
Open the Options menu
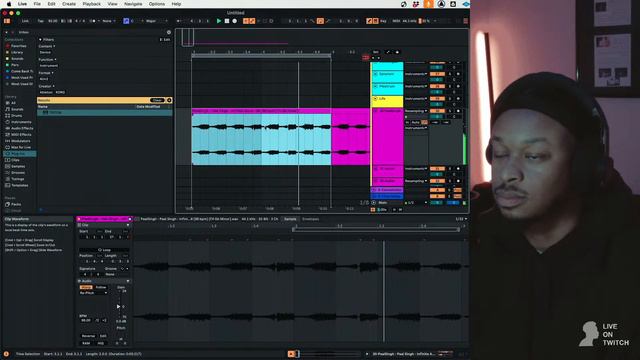[x=157, y=4]
